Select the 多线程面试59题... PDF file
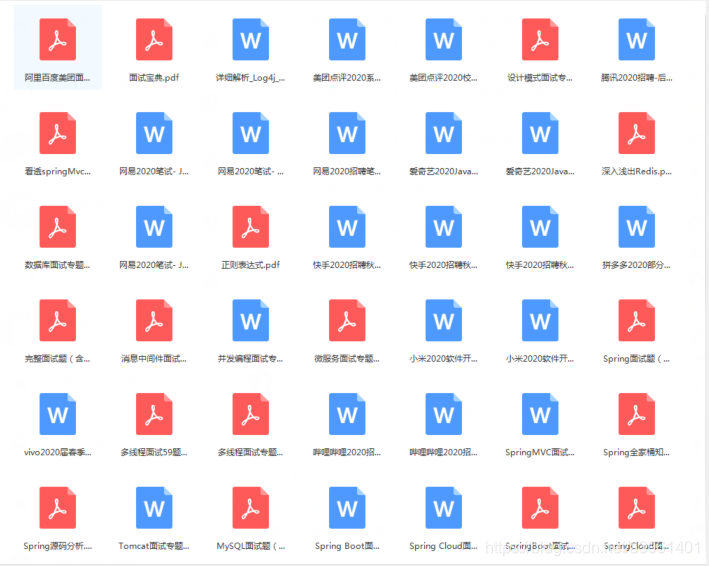 (154, 414)
